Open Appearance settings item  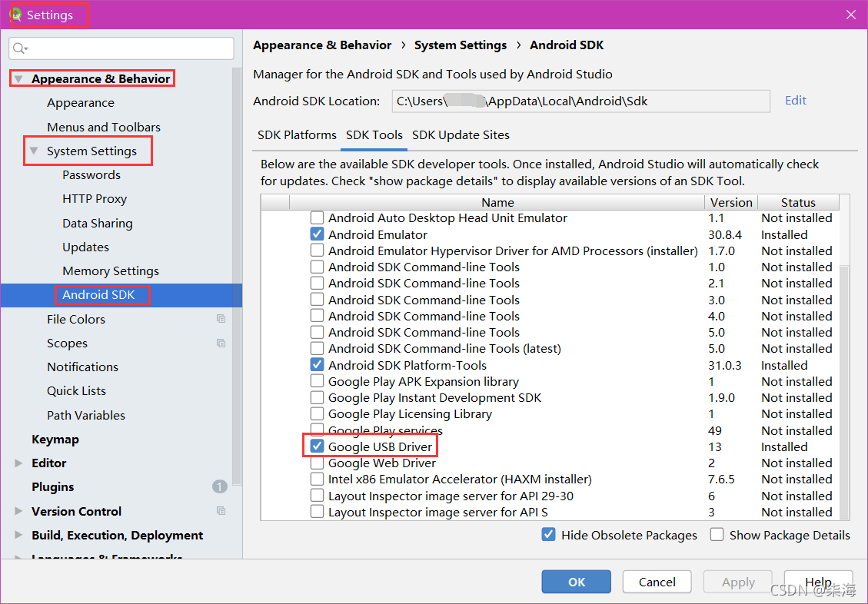(x=80, y=103)
